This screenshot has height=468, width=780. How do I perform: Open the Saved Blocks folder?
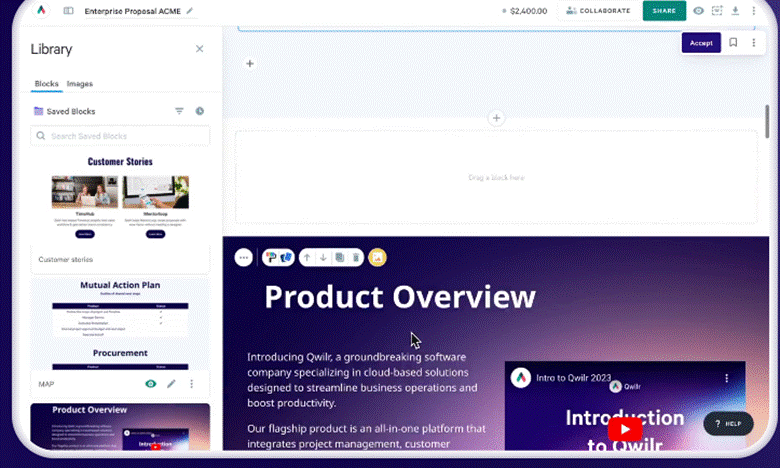coord(65,111)
